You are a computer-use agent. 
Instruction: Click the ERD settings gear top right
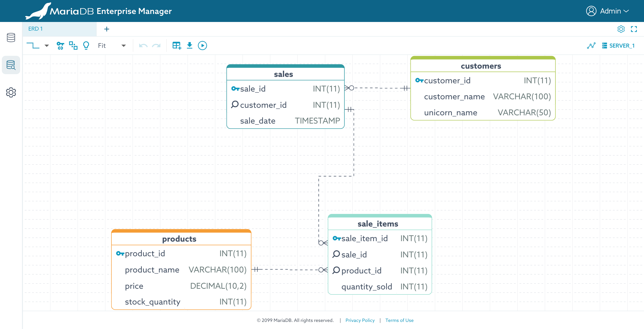point(621,29)
